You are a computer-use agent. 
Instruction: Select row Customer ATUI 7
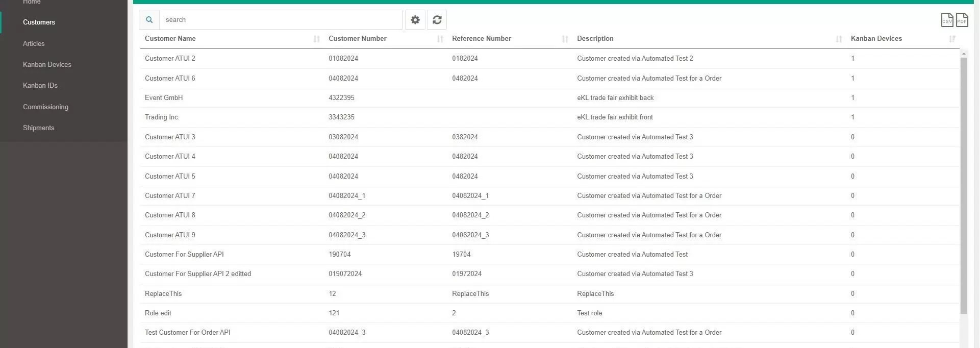pos(549,196)
